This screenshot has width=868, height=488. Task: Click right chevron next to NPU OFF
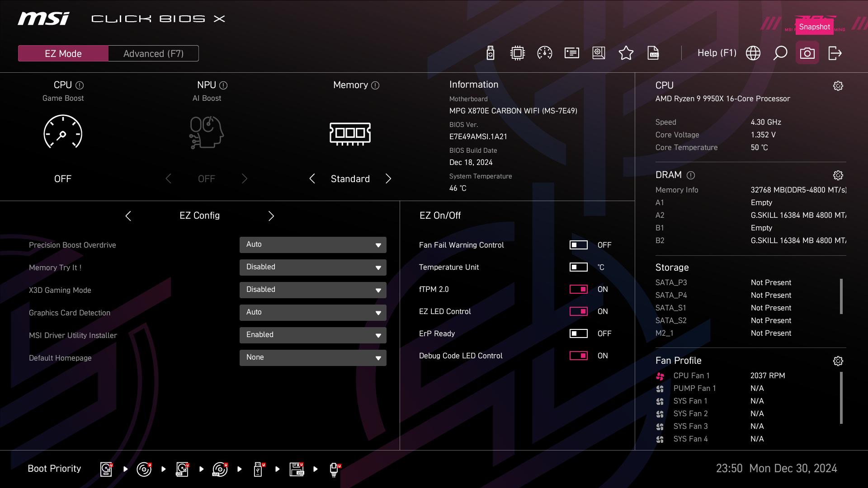pyautogui.click(x=245, y=178)
